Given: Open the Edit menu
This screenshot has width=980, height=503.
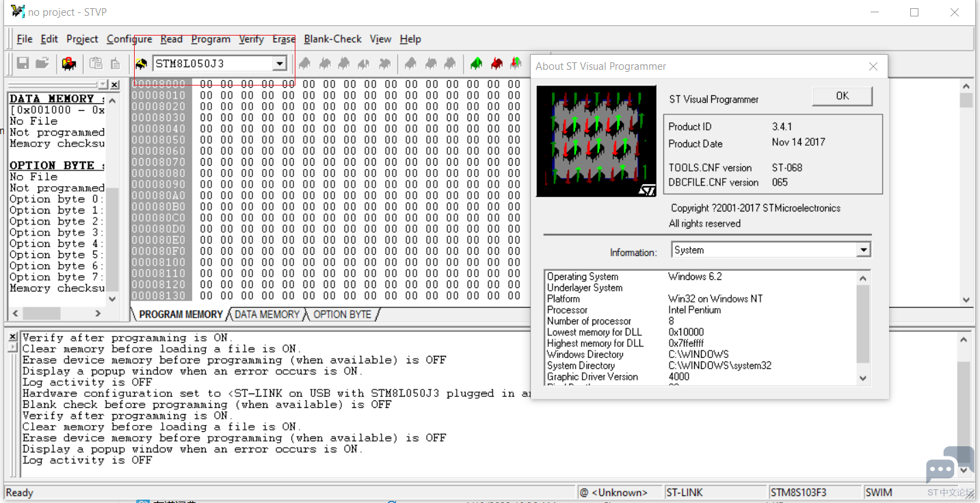Looking at the screenshot, I should [x=49, y=39].
